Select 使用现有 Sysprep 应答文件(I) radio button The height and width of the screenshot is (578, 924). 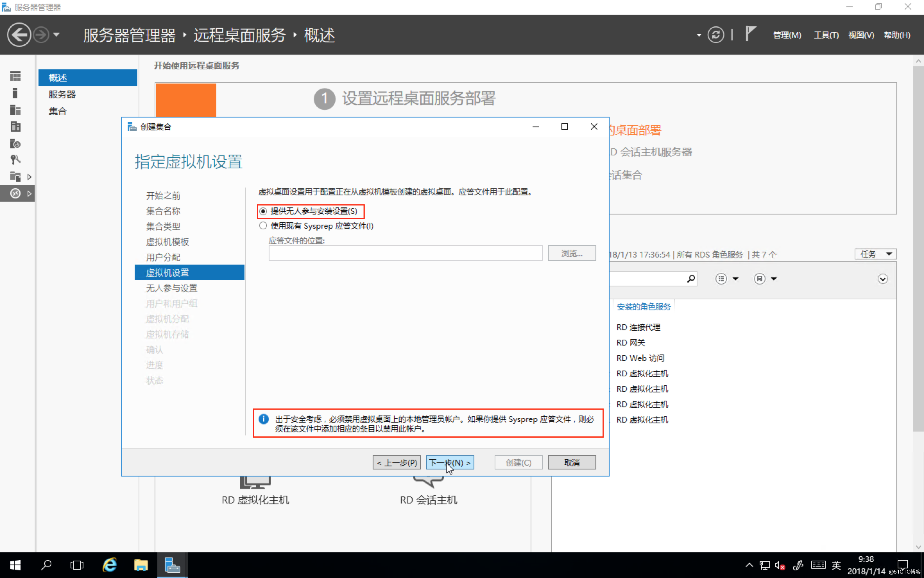point(263,226)
